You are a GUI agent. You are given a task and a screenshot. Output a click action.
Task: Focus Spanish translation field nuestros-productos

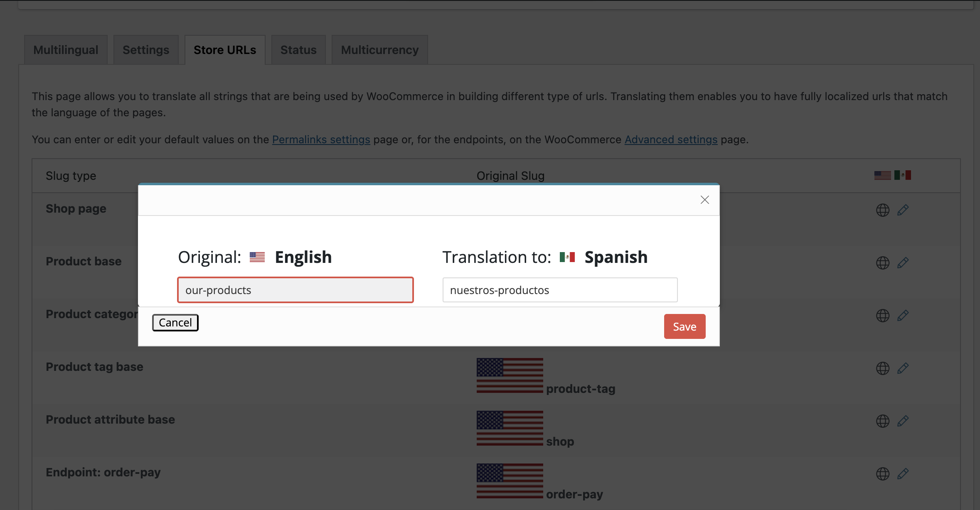click(560, 290)
